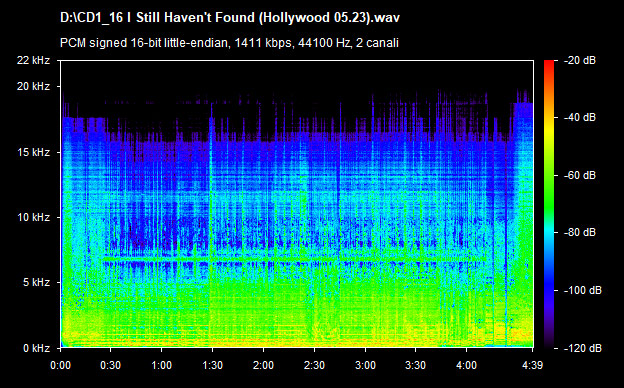This screenshot has height=388, width=624.
Task: Click the file path title text
Action: click(230, 18)
